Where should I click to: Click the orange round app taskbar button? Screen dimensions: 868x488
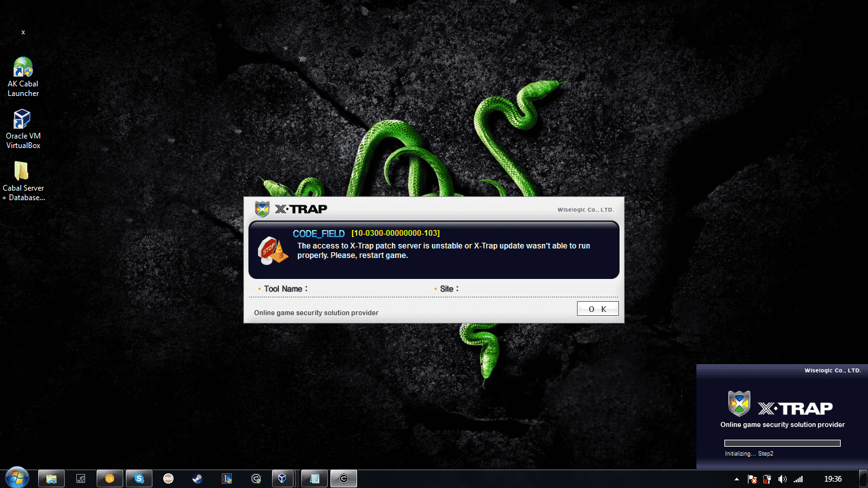point(110,478)
